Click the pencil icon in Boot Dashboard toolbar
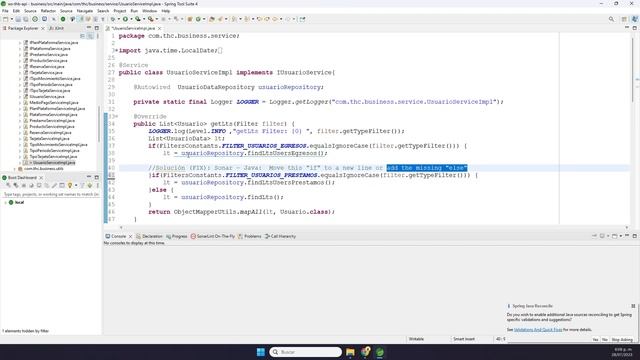Screen dimensions: 640x360 [54, 186]
